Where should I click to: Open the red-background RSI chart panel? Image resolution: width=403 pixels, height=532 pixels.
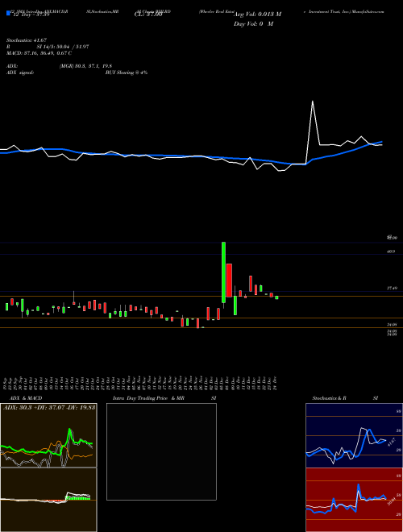pos(354,500)
